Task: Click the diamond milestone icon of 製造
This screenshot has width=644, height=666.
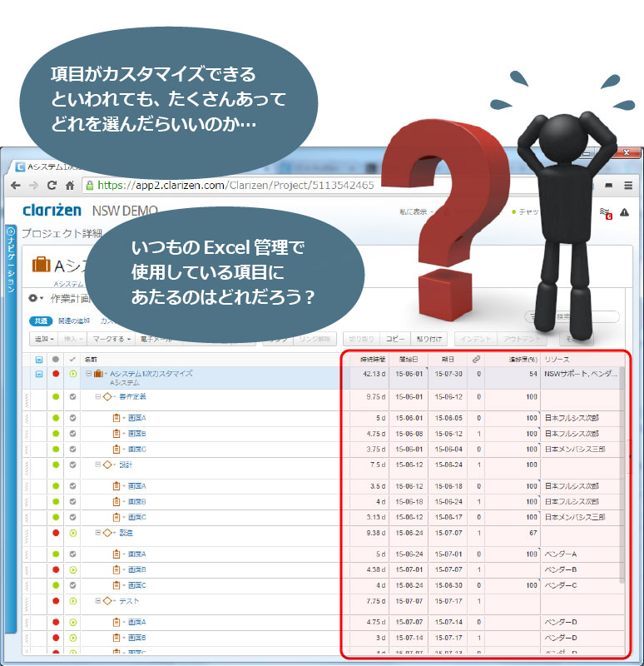Action: point(107,533)
